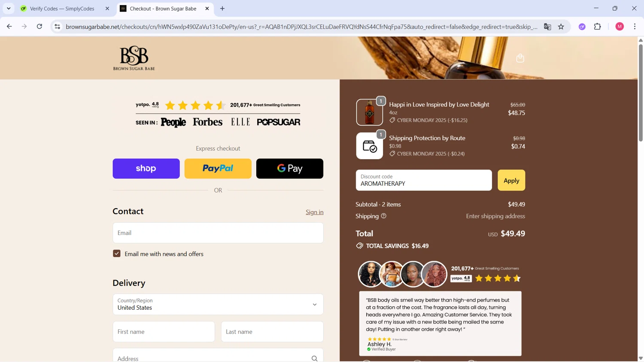This screenshot has width=644, height=362.
Task: Pay with Google Pay button
Action: point(290,169)
